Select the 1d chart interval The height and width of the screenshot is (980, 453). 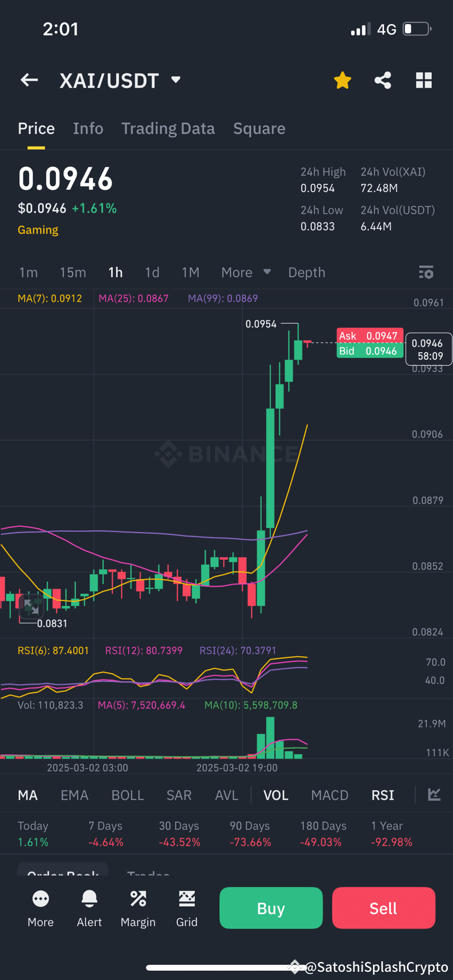pos(152,272)
